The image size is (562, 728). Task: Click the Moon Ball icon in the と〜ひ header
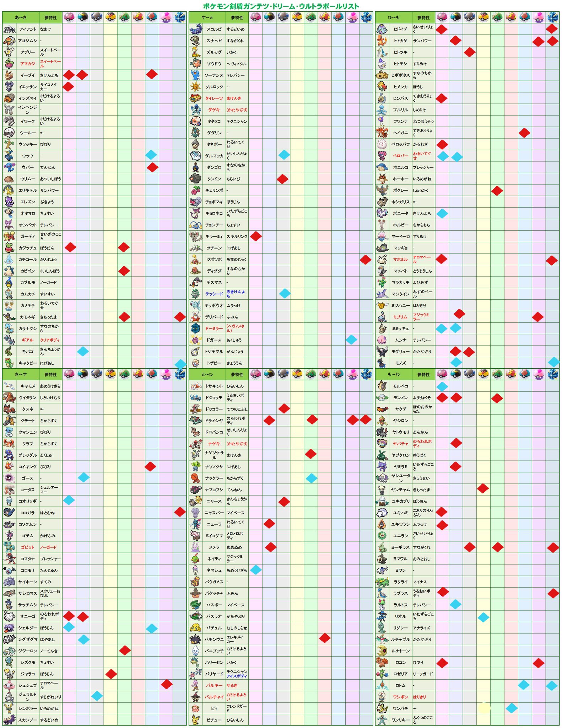coord(269,374)
